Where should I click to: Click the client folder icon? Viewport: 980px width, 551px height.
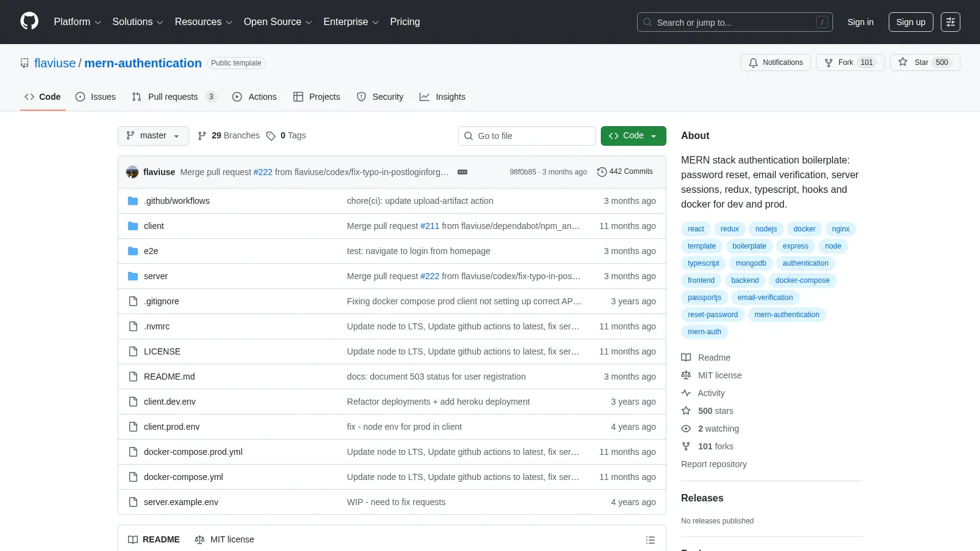[133, 226]
